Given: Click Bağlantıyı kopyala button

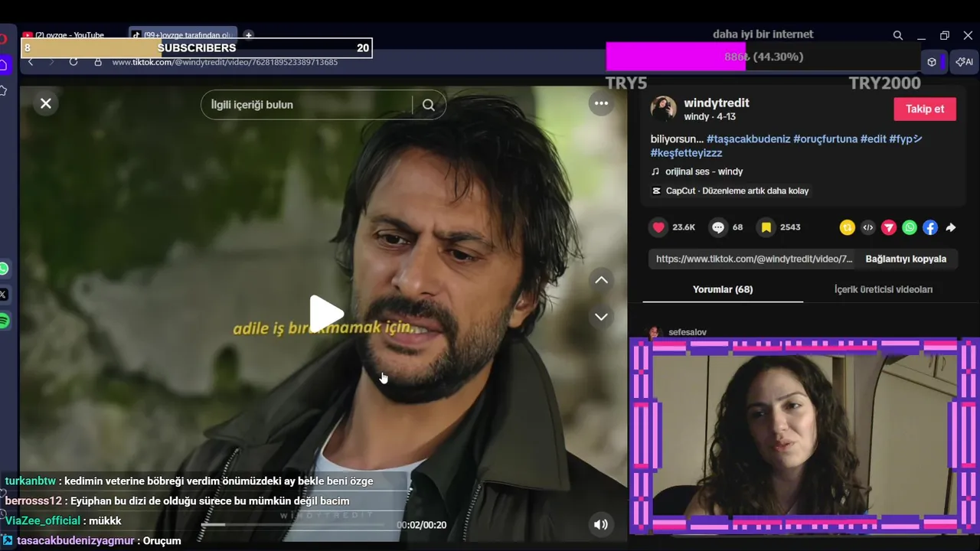Looking at the screenshot, I should coord(906,259).
